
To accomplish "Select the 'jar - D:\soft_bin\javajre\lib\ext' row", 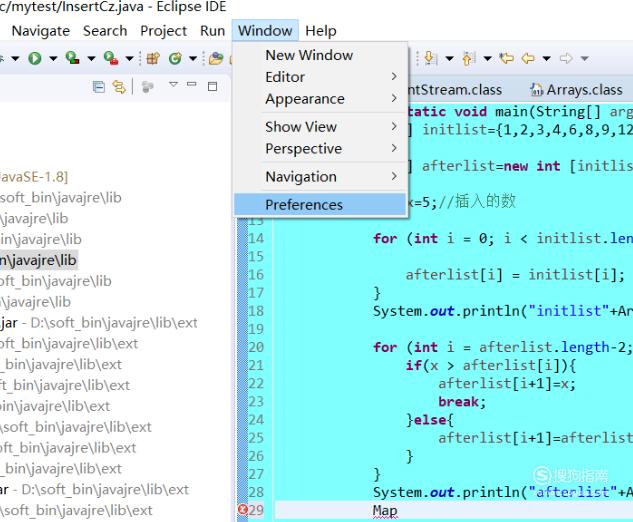I will (x=99, y=323).
